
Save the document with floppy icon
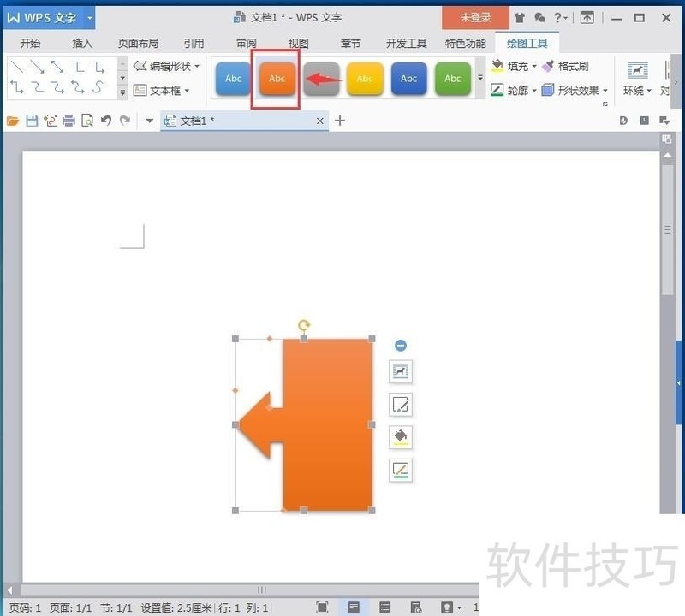(x=32, y=121)
